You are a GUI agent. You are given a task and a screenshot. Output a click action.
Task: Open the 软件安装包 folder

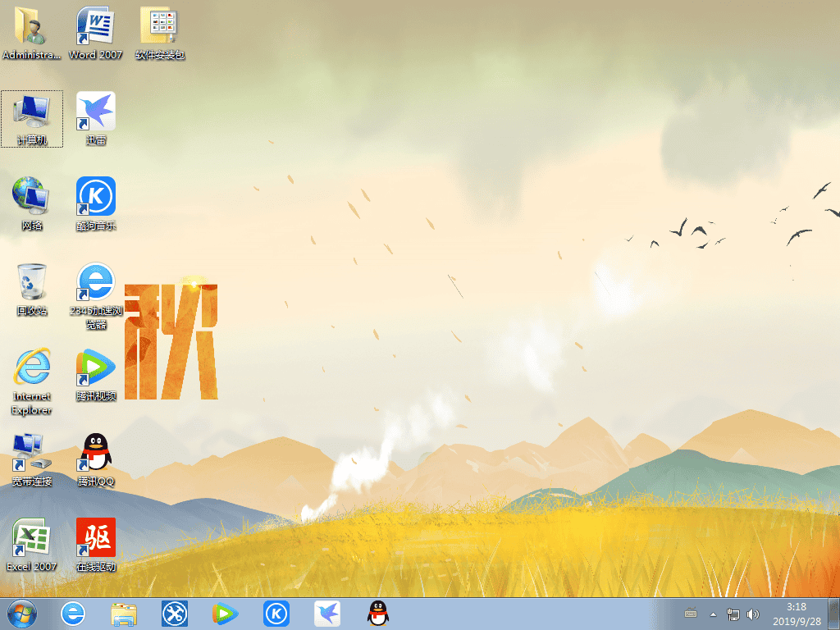(160, 32)
